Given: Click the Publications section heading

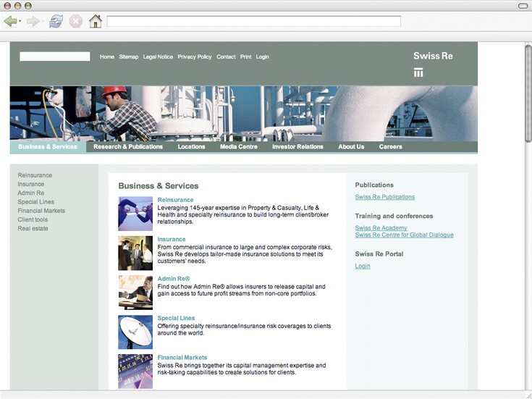Looking at the screenshot, I should click(x=374, y=185).
